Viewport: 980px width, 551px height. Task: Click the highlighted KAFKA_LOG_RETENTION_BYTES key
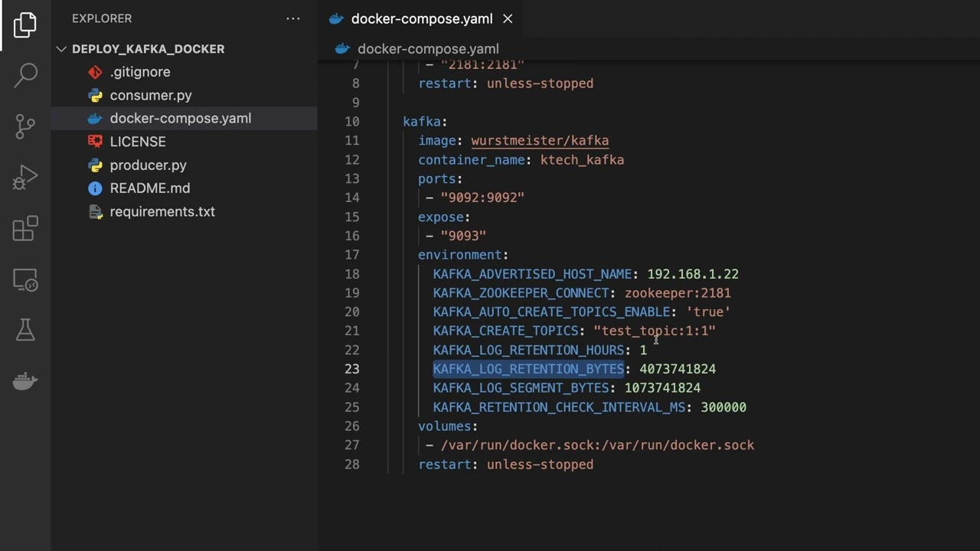(528, 369)
